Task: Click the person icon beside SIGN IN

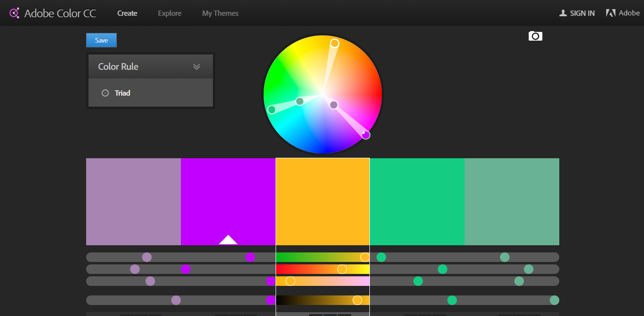Action: tap(563, 13)
